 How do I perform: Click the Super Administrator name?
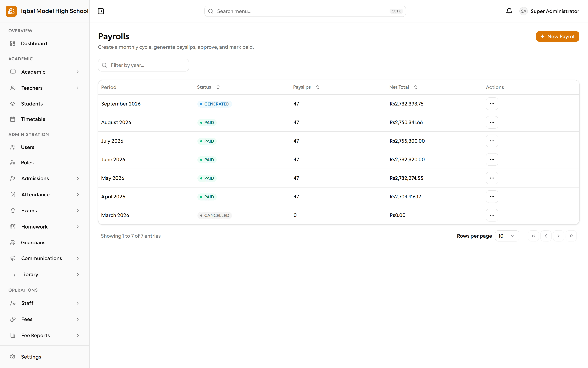pyautogui.click(x=555, y=11)
